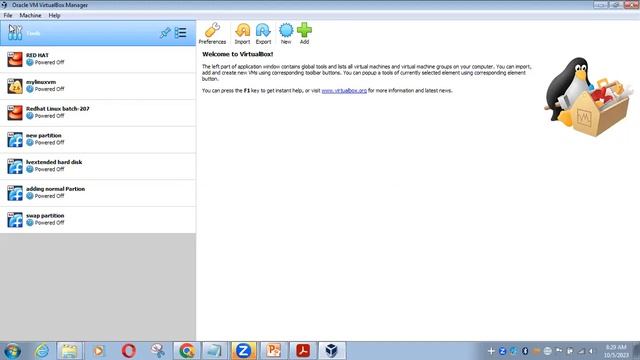Open the Tools list menu icon
Image resolution: width=640 pixels, height=360 pixels.
coord(180,33)
